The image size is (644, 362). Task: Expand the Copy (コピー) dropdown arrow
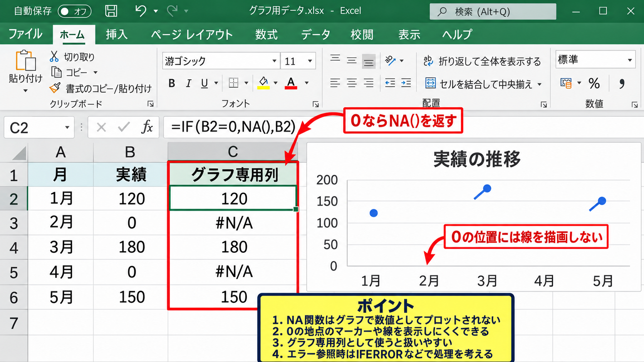[96, 72]
